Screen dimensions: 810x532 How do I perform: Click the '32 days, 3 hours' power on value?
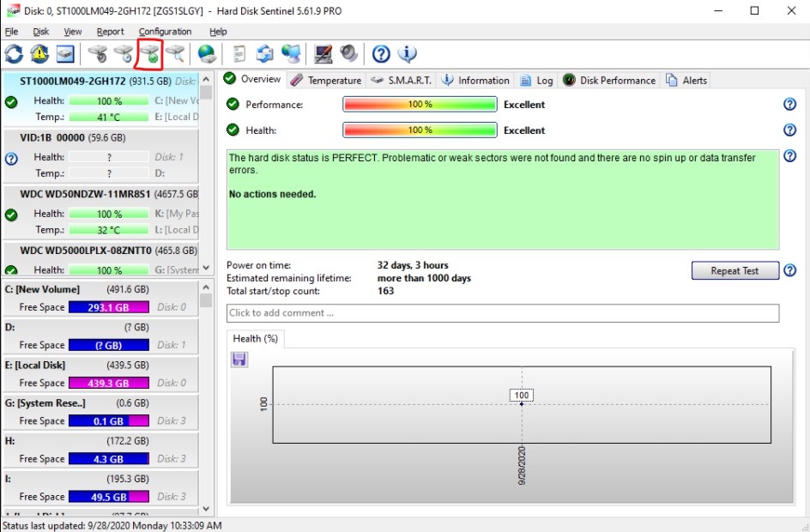(x=413, y=265)
